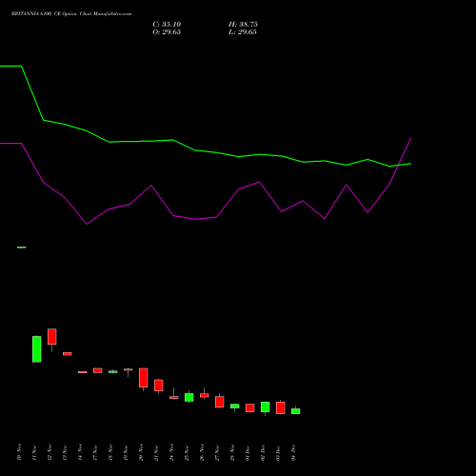Screen dimensions: 476x476
Task: Click the 28 Nov date label
Action: click(232, 452)
